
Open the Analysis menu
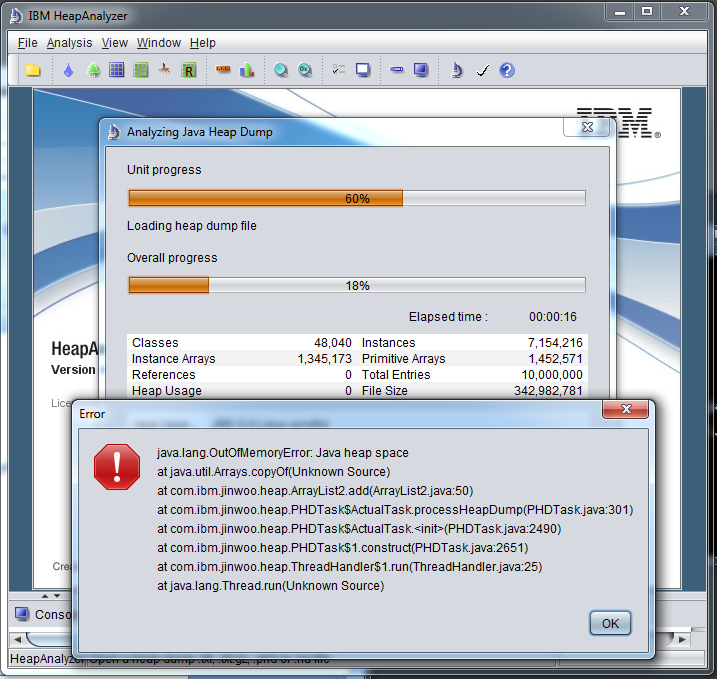[70, 43]
